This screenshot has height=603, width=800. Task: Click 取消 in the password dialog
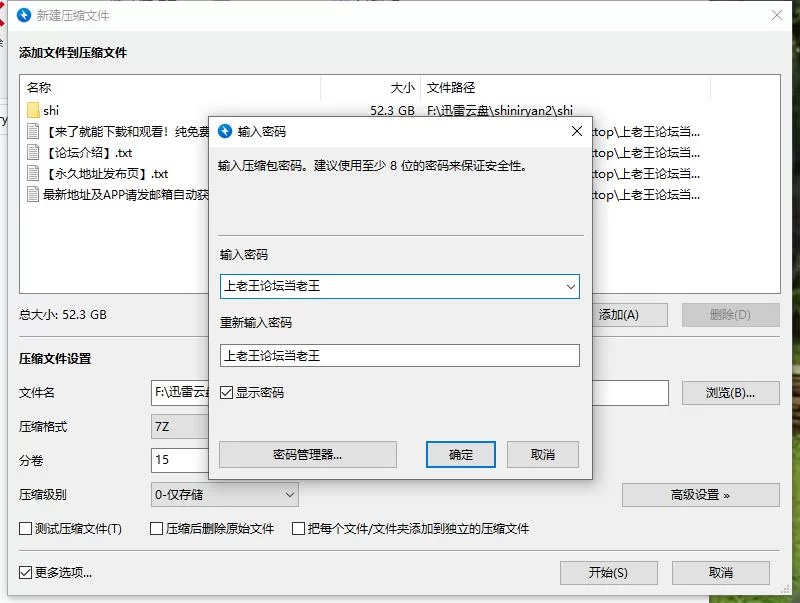click(543, 454)
